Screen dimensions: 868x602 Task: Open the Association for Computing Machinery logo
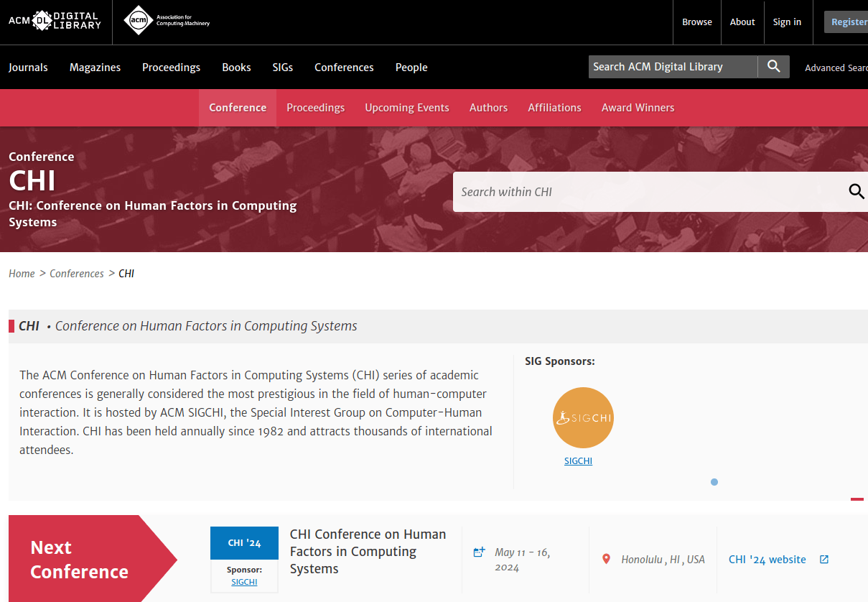click(167, 21)
